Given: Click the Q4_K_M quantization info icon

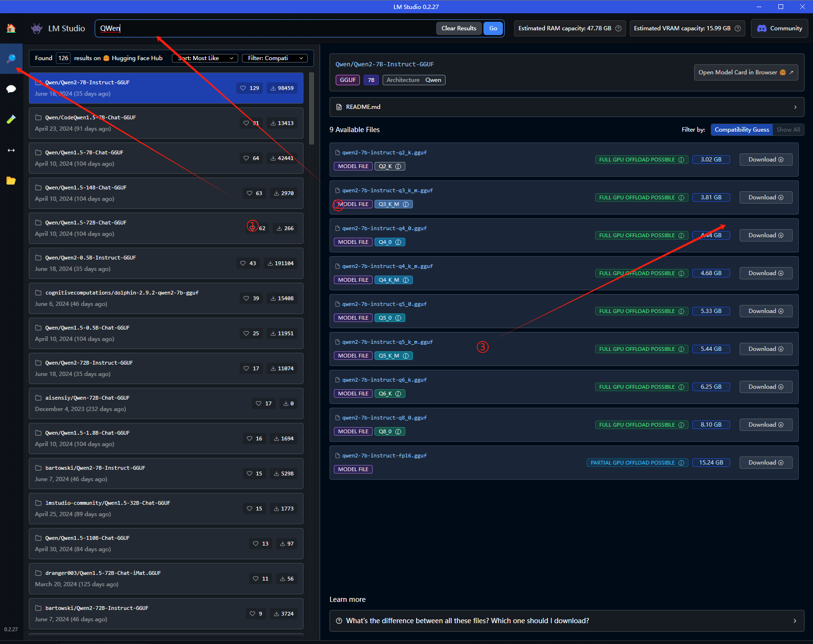Looking at the screenshot, I should point(406,280).
